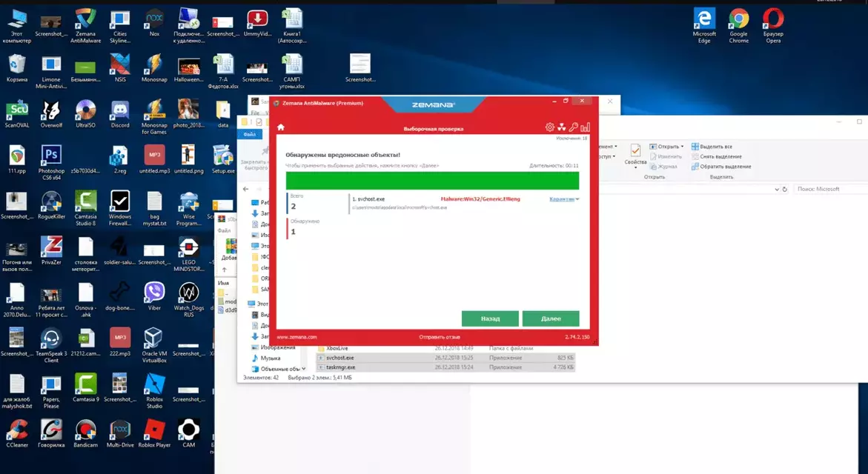
Task: Select Nox desktop icon
Action: (x=154, y=23)
